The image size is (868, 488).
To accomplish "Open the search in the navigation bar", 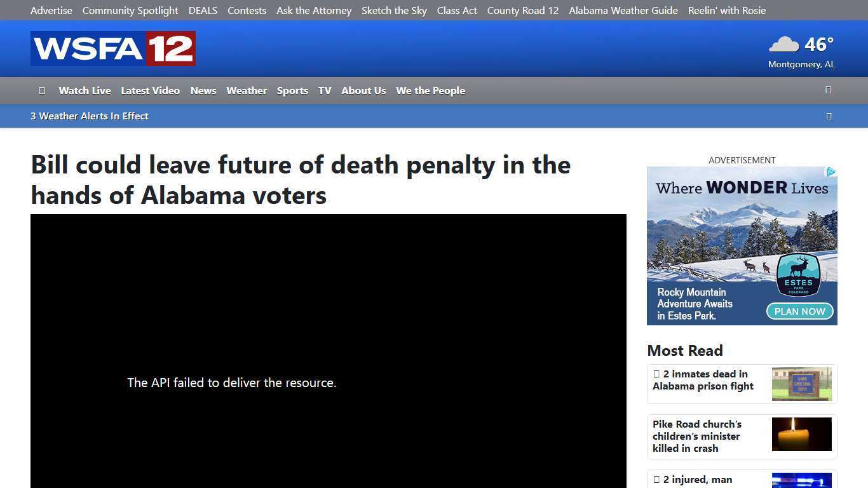I will click(828, 90).
